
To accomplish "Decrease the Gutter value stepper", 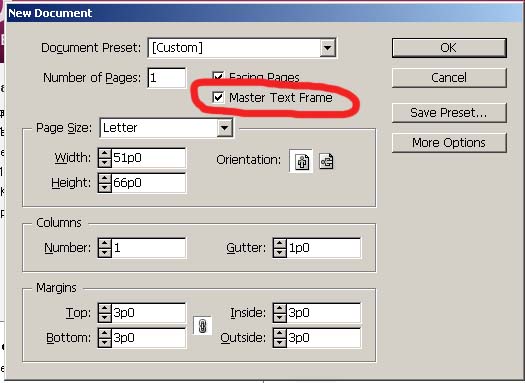I will click(280, 253).
